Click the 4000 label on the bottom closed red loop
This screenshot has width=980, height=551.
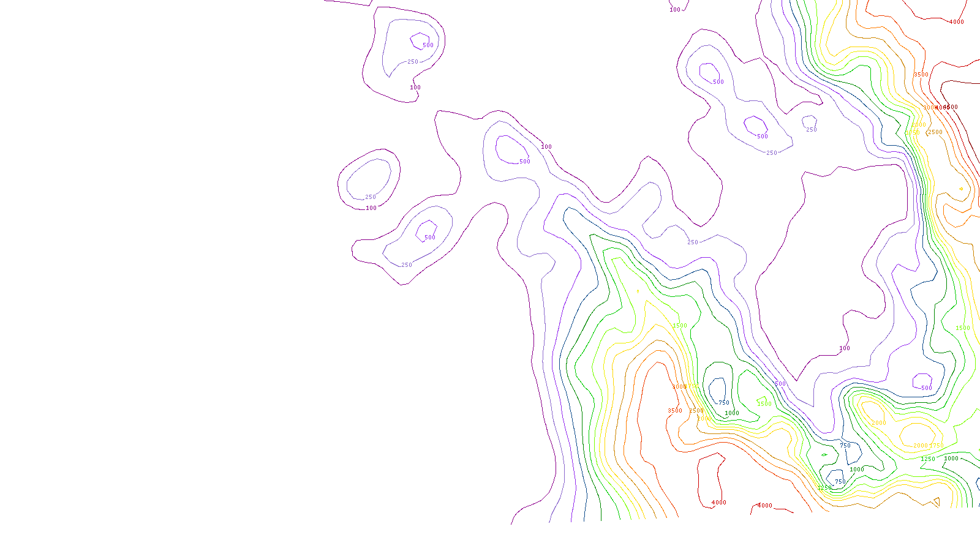(x=718, y=503)
